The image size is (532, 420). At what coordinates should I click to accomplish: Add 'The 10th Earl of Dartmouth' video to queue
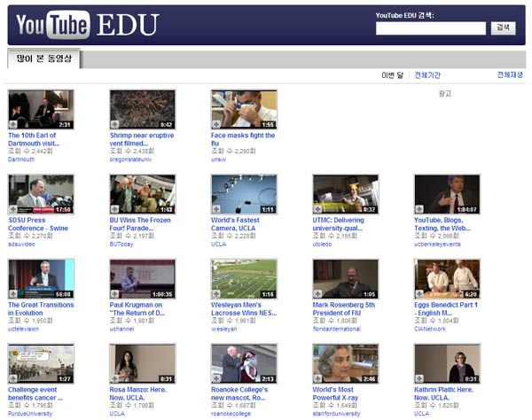[13, 124]
